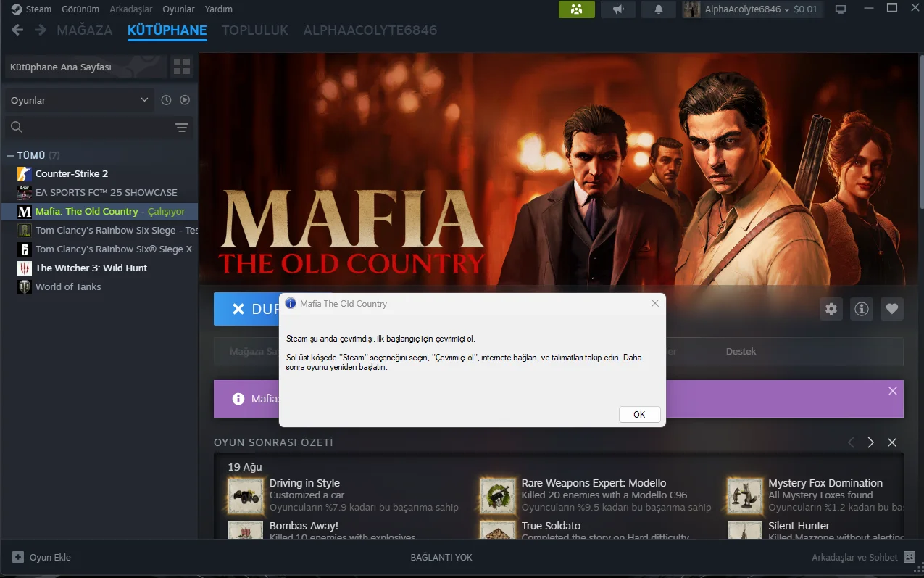Open ALPHAACOLYTE6846 profile tab
Image resolution: width=924 pixels, height=578 pixels.
(x=370, y=30)
